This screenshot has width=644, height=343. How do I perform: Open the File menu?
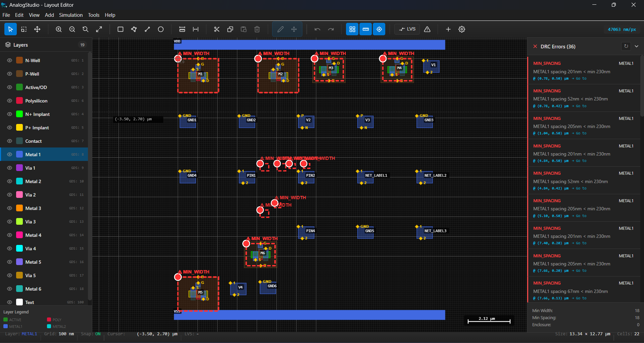point(6,15)
